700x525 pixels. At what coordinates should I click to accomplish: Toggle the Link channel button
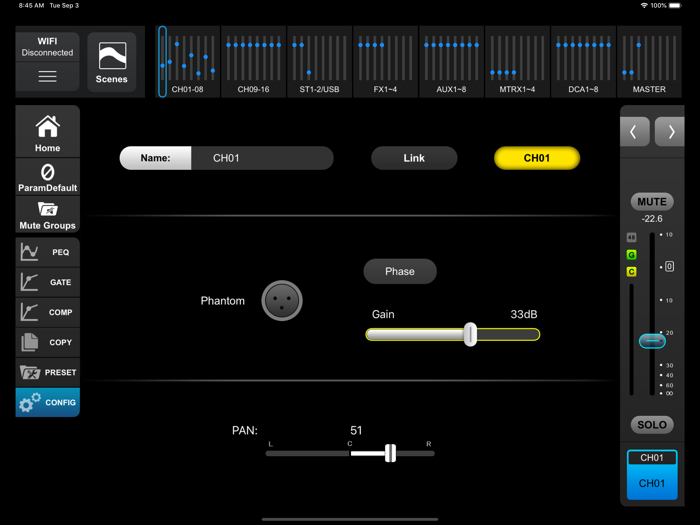pos(414,158)
